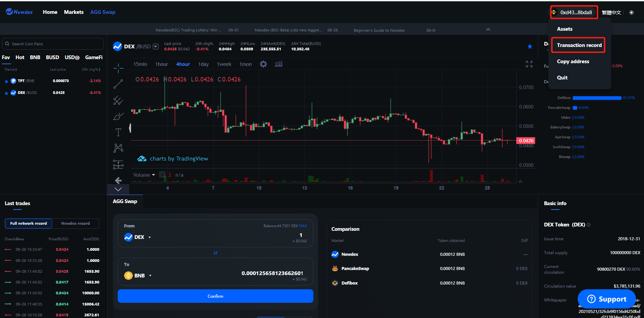Switch chart to 1mon interval

coord(245,64)
